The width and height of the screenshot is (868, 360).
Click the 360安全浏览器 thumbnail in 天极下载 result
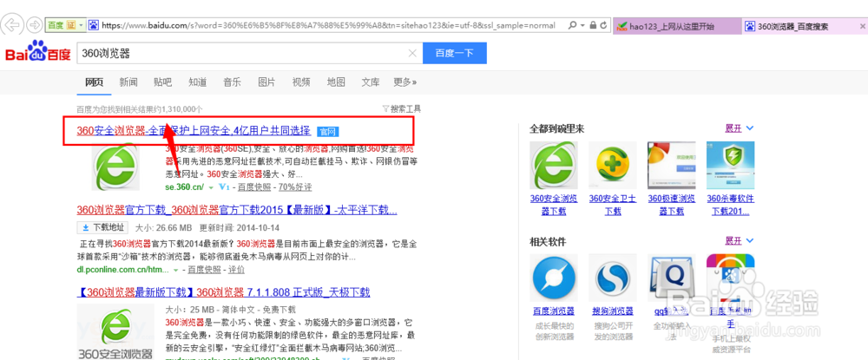click(x=115, y=331)
